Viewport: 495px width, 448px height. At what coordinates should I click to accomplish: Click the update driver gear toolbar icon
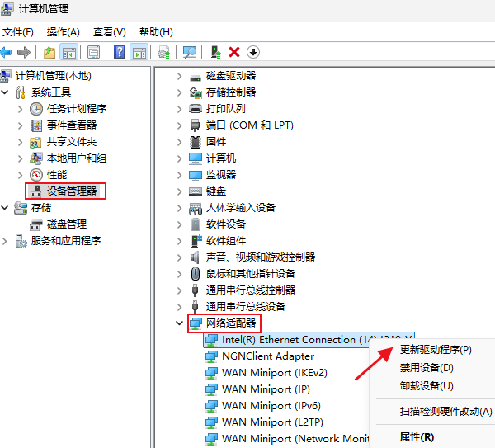tap(164, 52)
